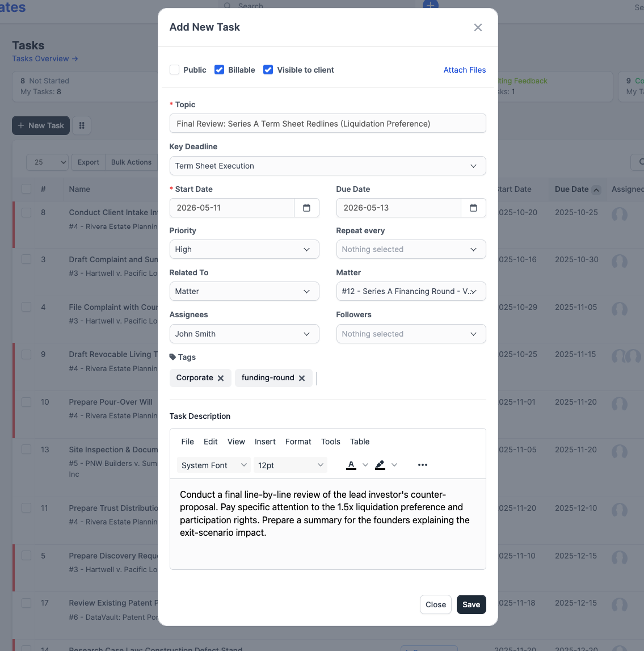
Task: Remove the funding-round tag
Action: (302, 378)
